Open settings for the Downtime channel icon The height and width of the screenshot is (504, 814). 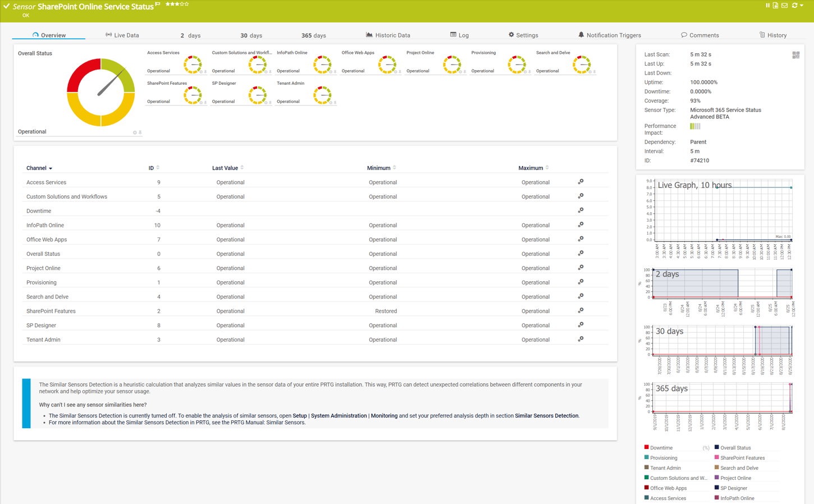[581, 210]
